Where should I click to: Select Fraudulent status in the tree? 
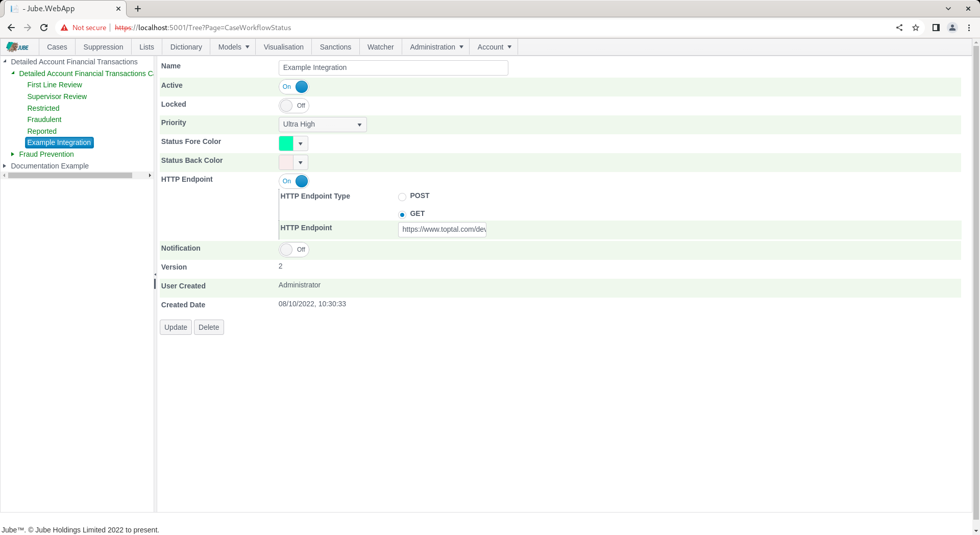point(44,119)
